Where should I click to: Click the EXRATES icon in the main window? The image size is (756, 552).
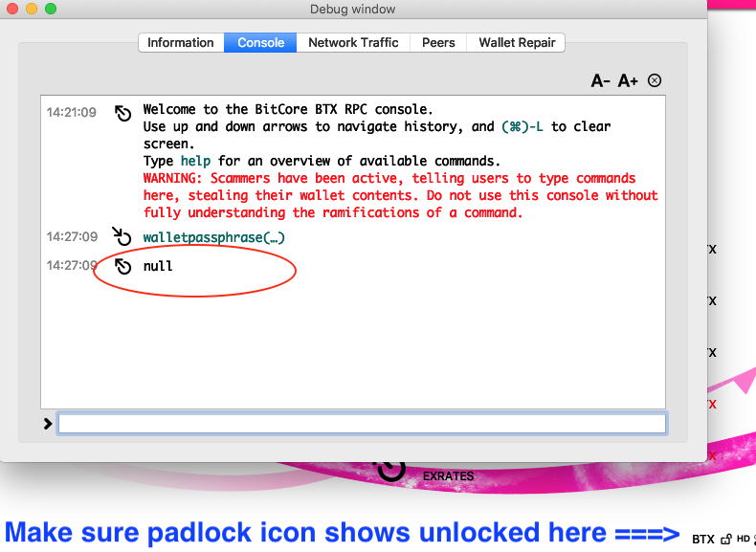[x=390, y=471]
